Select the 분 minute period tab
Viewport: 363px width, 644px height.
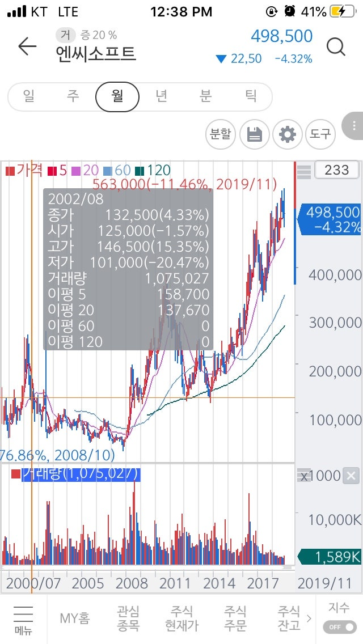pyautogui.click(x=205, y=96)
